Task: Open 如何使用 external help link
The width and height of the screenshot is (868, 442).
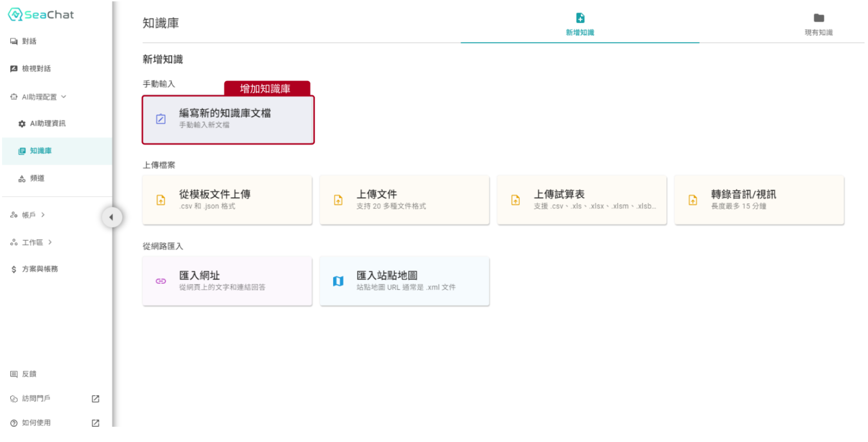Action: point(95,423)
